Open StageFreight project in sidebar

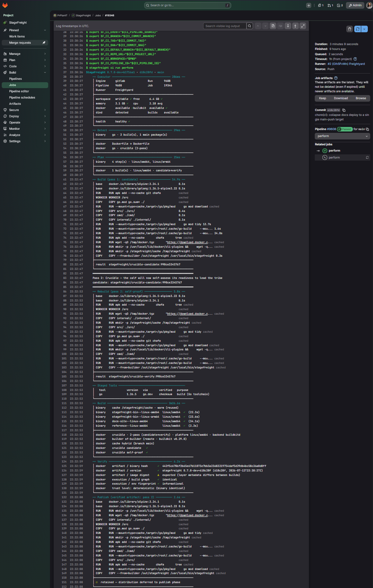25,23
